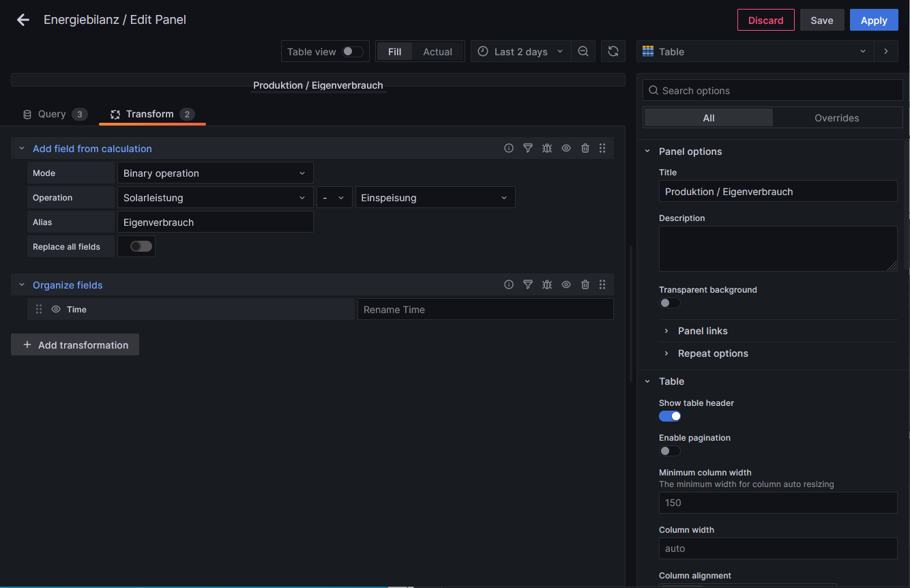The height and width of the screenshot is (588, 910).
Task: Delete the Add field from calculation transformation
Action: 585,148
